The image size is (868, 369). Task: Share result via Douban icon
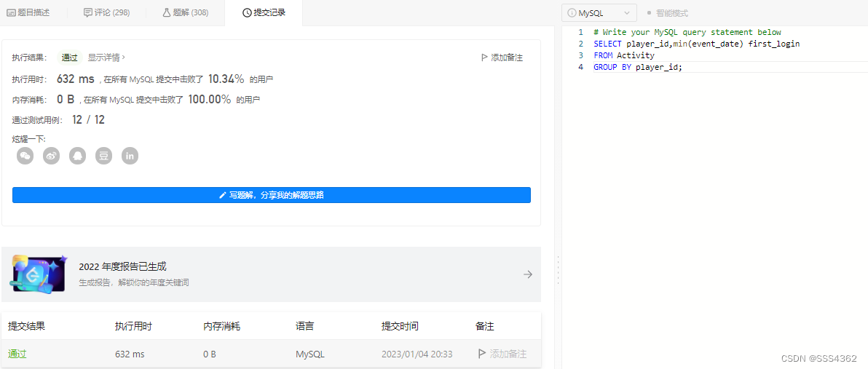[x=103, y=156]
